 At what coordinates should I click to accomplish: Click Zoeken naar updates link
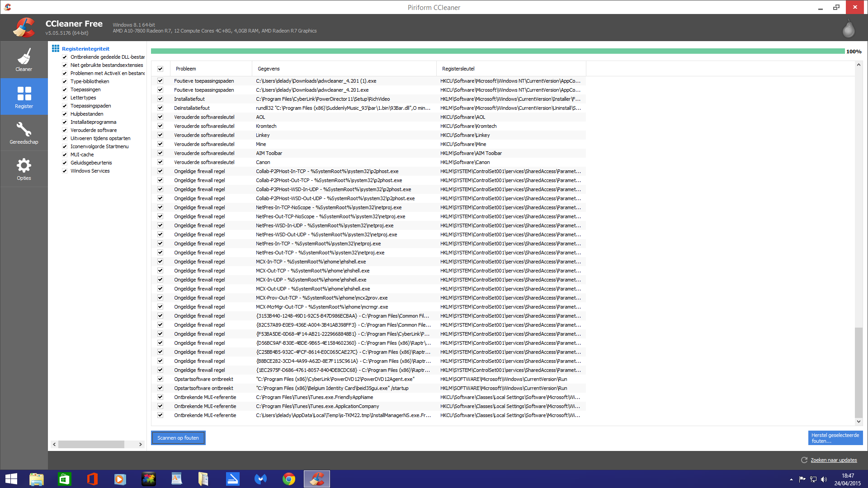834,460
